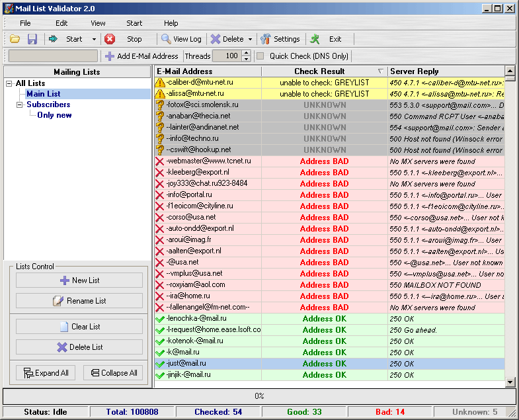Open Settings via the tools icon
The width and height of the screenshot is (519, 420).
point(266,39)
